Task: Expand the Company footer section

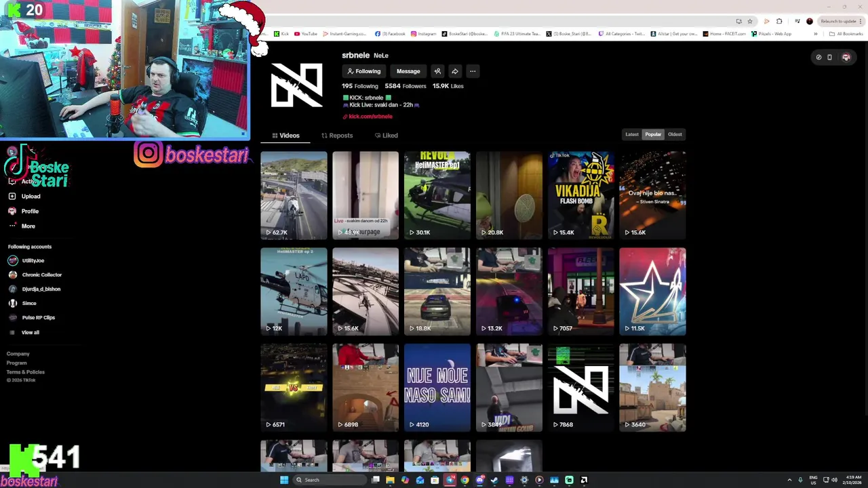Action: pyautogui.click(x=18, y=354)
